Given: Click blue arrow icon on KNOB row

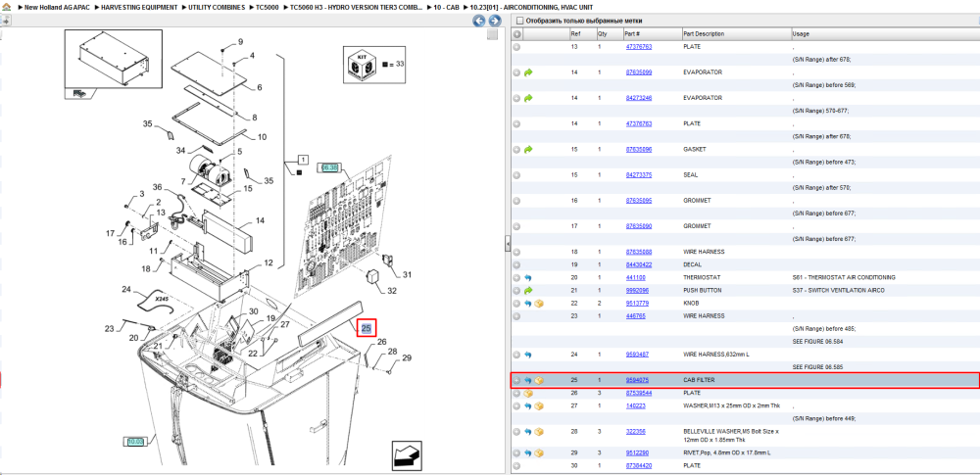Looking at the screenshot, I should 528,304.
